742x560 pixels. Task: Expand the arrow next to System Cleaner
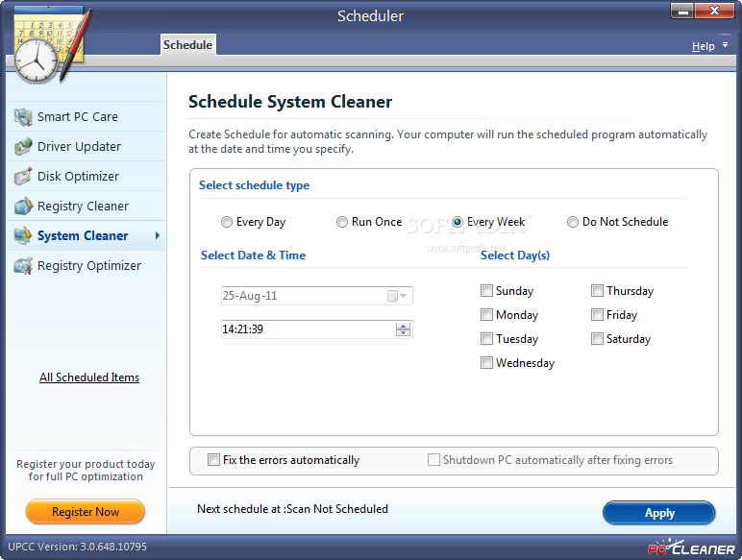[x=158, y=235]
